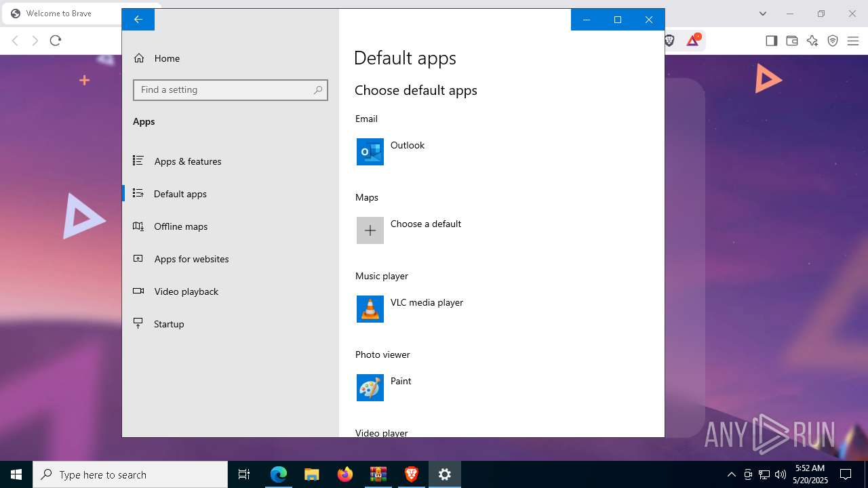Open Home in Settings sidebar

click(x=231, y=58)
